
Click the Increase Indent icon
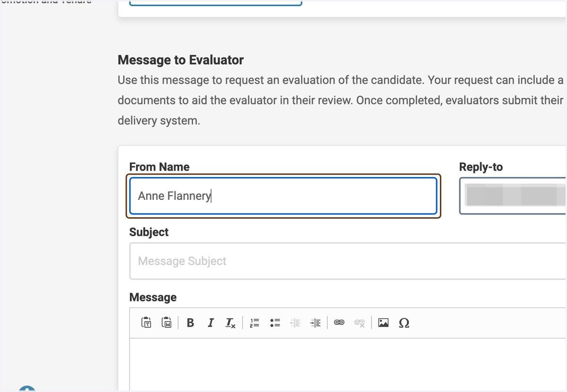[316, 323]
